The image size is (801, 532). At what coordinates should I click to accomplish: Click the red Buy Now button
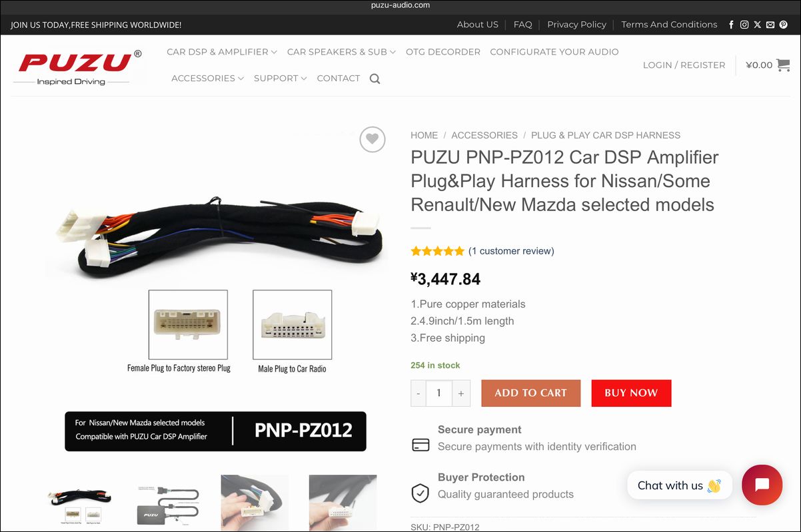point(631,393)
